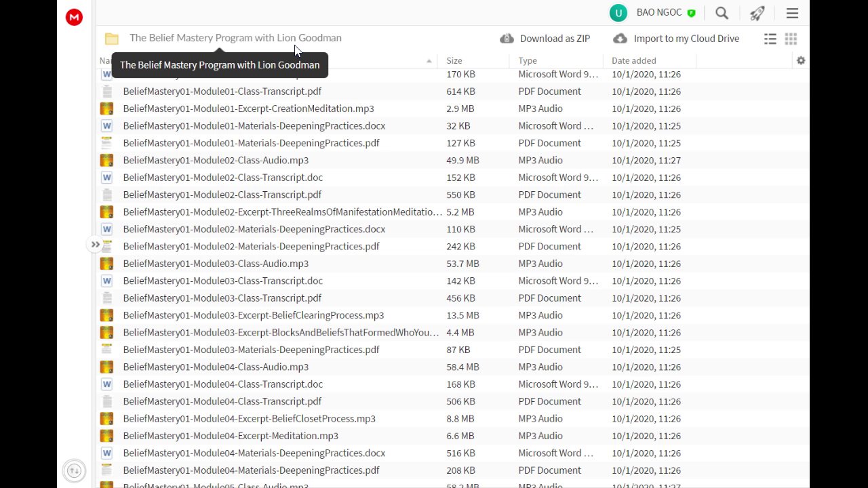Expand the collapsed left sidebar
868x488 pixels.
[96, 245]
